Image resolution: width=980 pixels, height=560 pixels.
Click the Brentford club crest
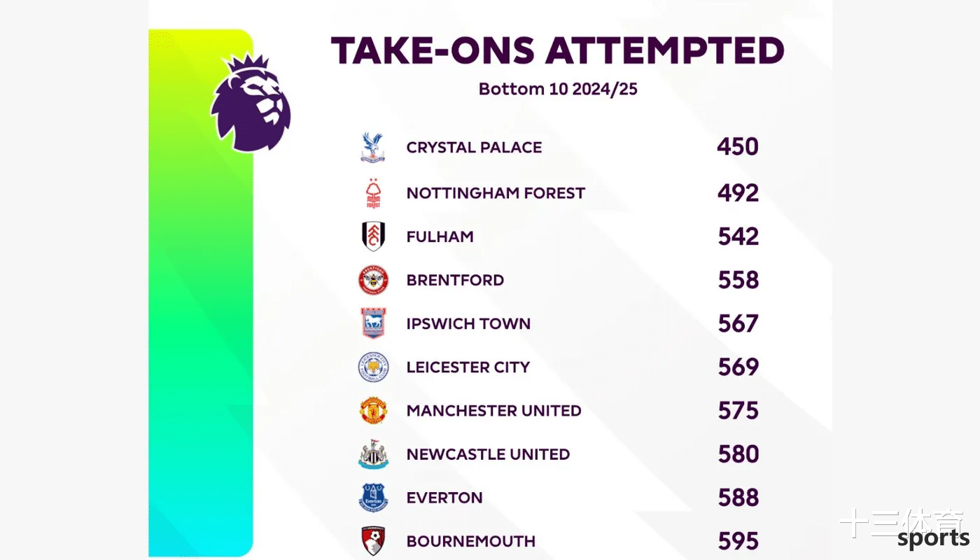[x=373, y=280]
